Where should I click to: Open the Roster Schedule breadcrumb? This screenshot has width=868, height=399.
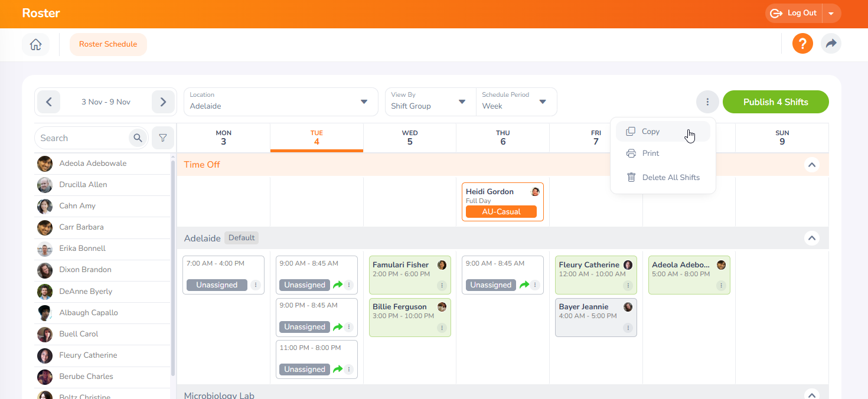[108, 44]
